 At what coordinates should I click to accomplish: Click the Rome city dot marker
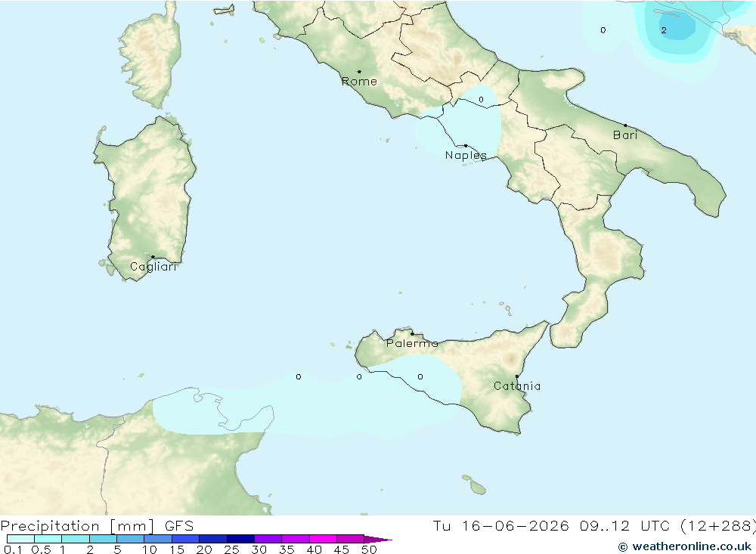click(359, 72)
